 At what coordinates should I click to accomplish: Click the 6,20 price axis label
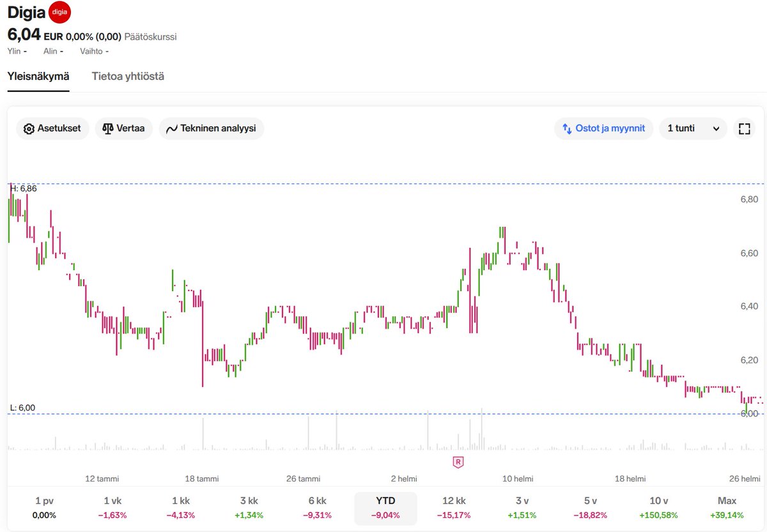point(748,360)
